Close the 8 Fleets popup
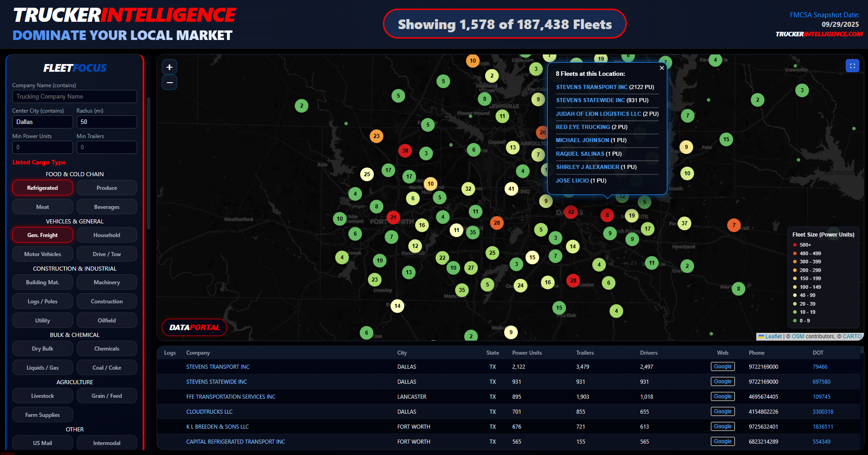The height and width of the screenshot is (455, 868). (x=661, y=68)
